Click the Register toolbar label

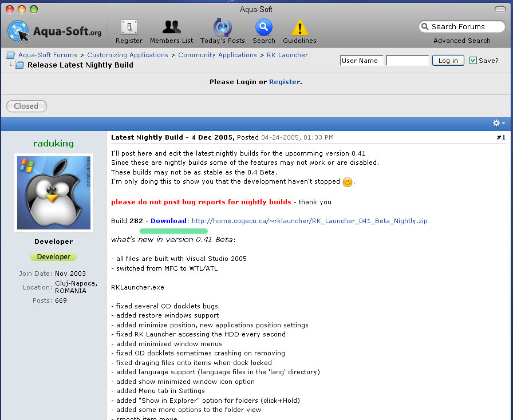click(129, 41)
